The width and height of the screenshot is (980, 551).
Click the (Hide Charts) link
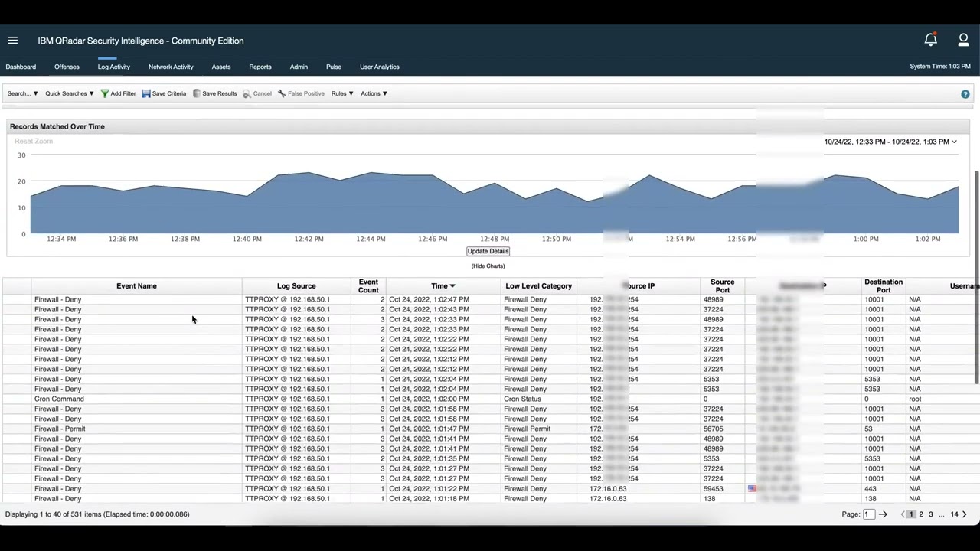[x=488, y=266]
